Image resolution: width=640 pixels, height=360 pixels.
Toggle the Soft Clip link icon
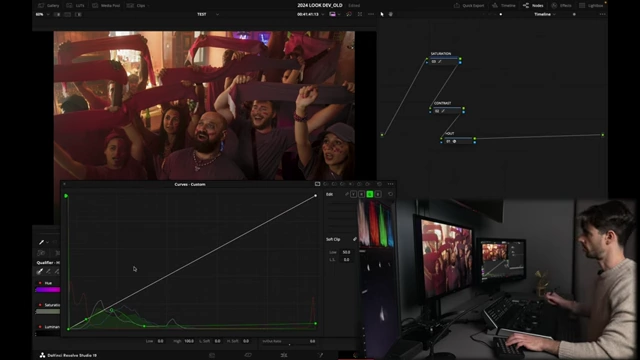[x=355, y=239]
